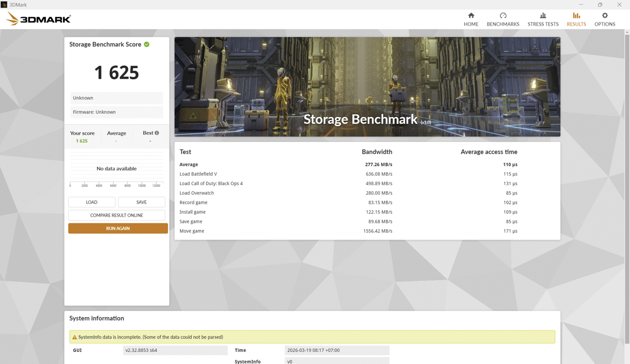The width and height of the screenshot is (630, 364).
Task: Click the Firmware: Unknown field
Action: click(116, 111)
